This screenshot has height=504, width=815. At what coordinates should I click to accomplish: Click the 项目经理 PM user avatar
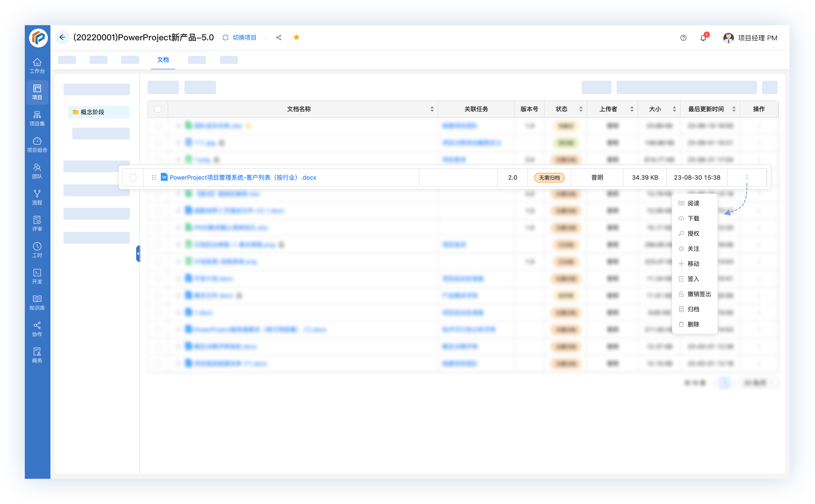pos(728,38)
